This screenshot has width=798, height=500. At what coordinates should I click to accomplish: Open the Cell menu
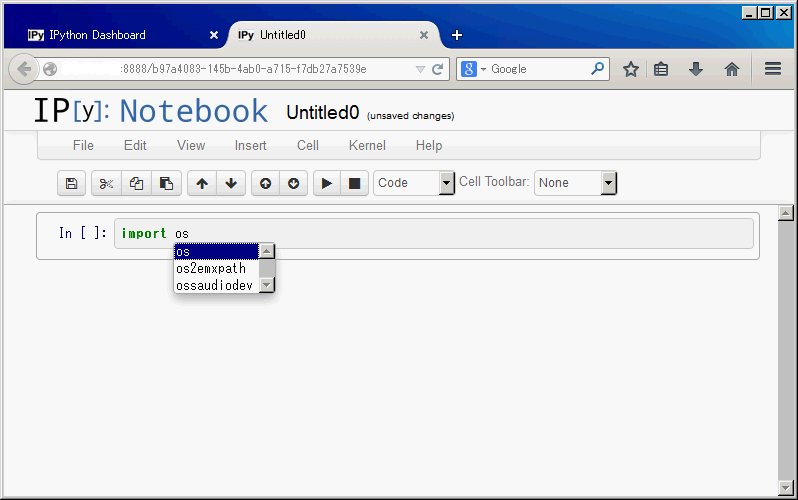(308, 146)
